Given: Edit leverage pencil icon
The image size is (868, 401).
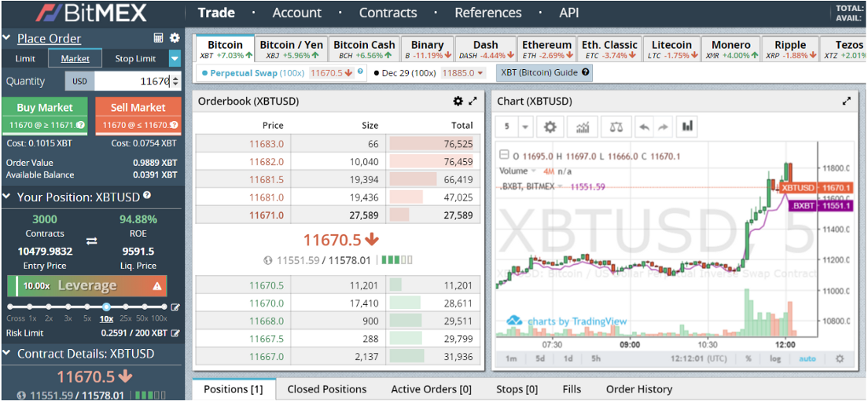Looking at the screenshot, I should coord(175,307).
